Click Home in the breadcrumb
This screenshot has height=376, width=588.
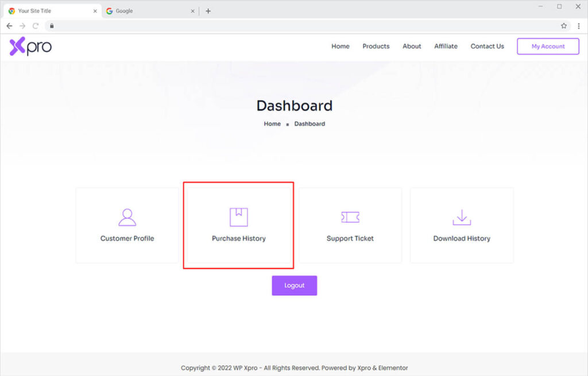[x=272, y=124]
